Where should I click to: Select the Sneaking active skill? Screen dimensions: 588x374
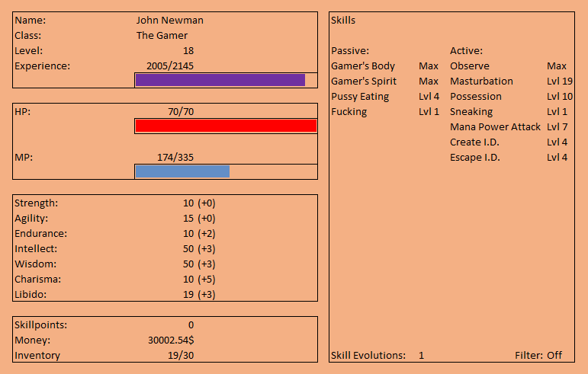(471, 111)
